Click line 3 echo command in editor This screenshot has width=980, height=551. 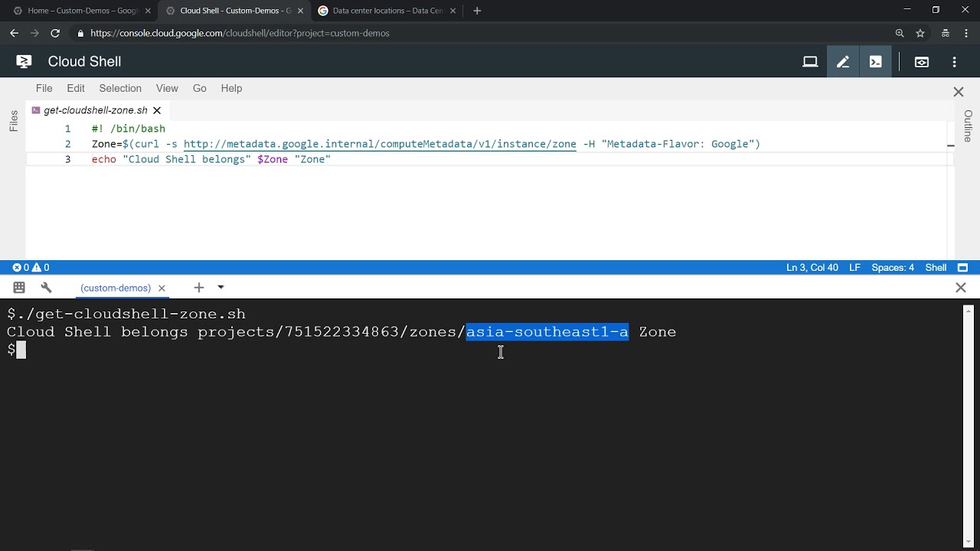tap(211, 159)
